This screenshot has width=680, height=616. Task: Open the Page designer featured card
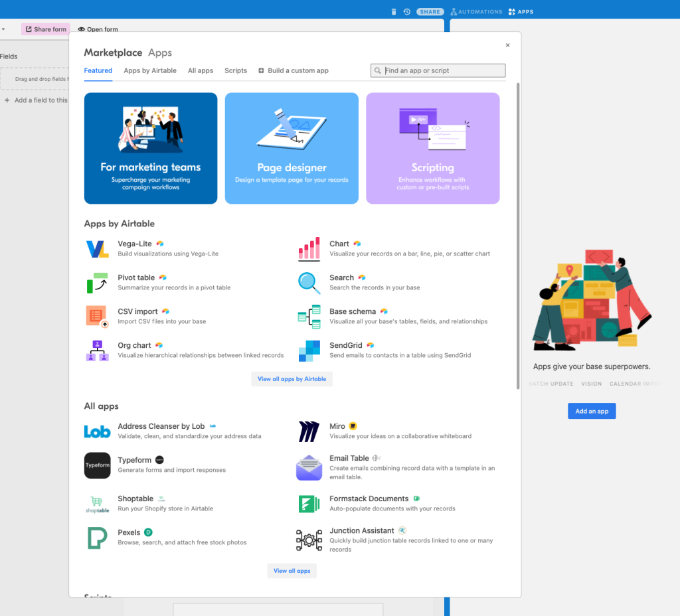292,148
